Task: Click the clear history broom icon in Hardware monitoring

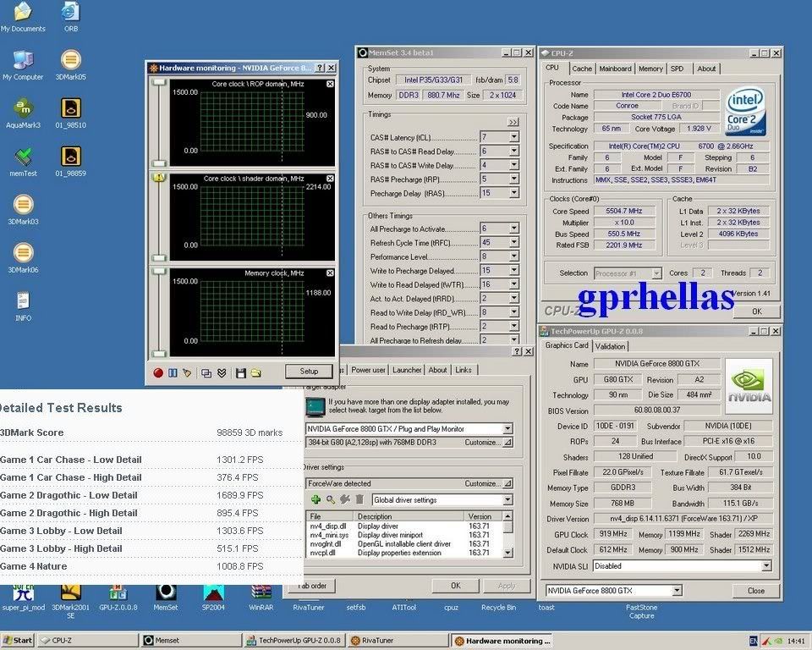Action: 187,372
